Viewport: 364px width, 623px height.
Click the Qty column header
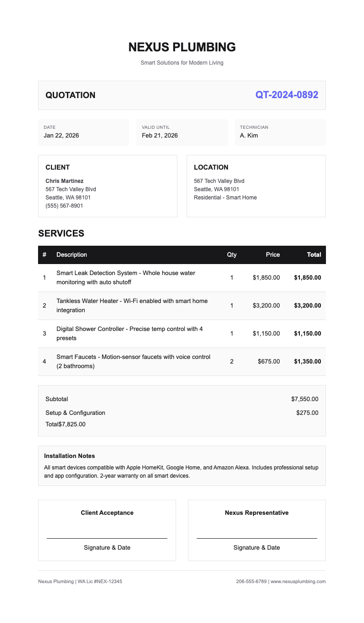pyautogui.click(x=232, y=254)
